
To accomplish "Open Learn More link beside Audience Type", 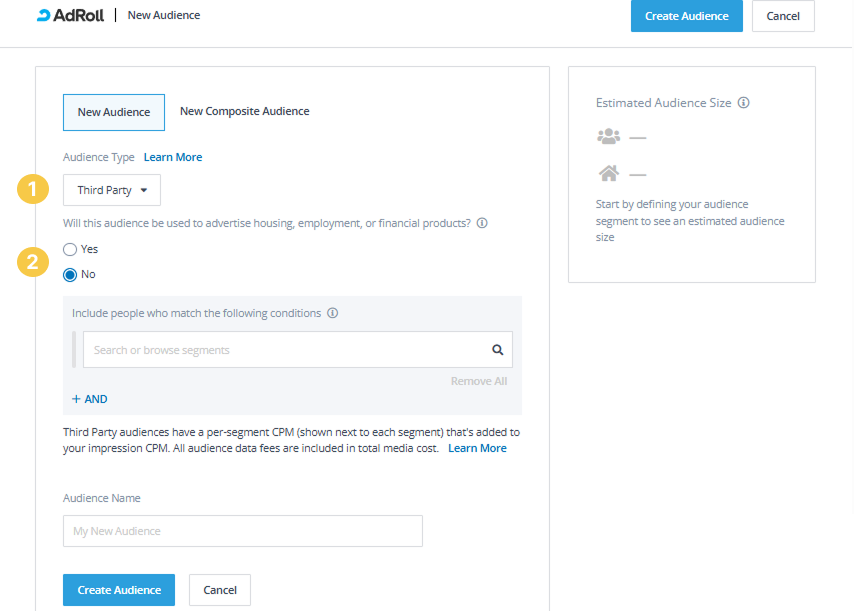I will point(173,157).
